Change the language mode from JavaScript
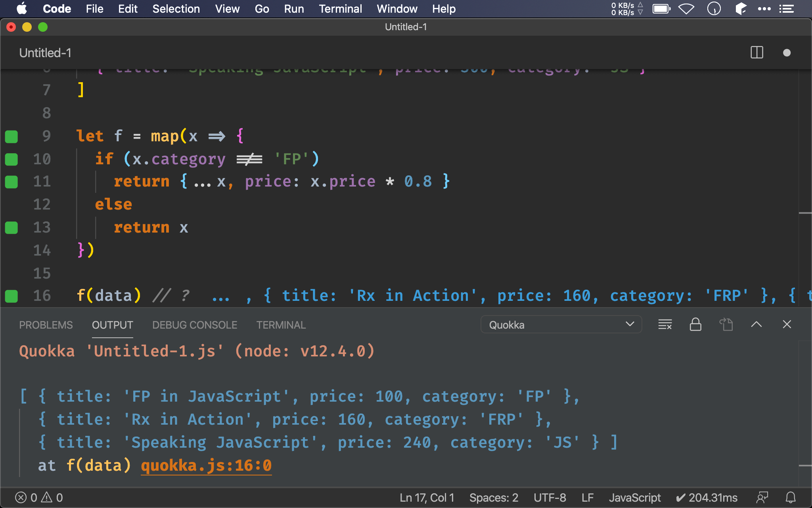The image size is (812, 508). tap(635, 498)
